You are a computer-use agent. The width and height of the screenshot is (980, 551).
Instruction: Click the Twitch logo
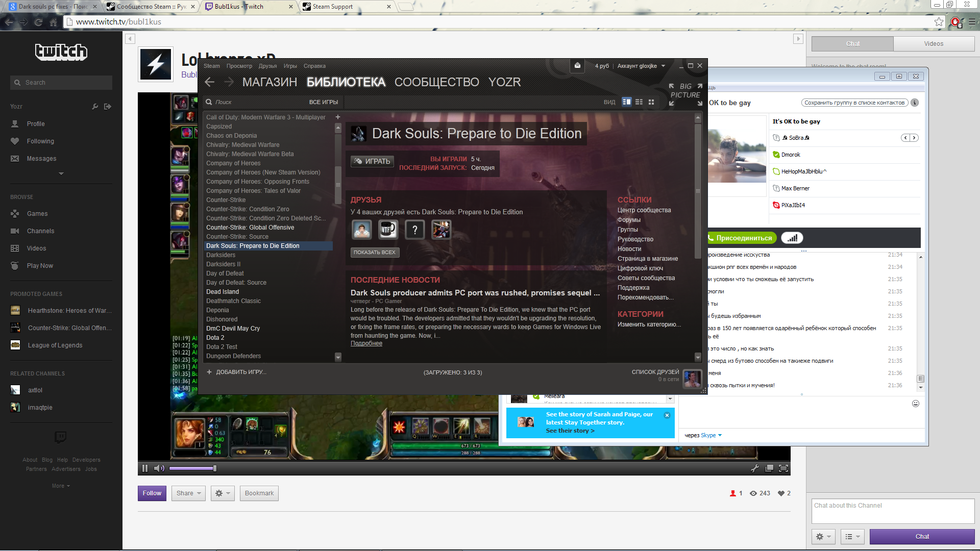pos(61,52)
